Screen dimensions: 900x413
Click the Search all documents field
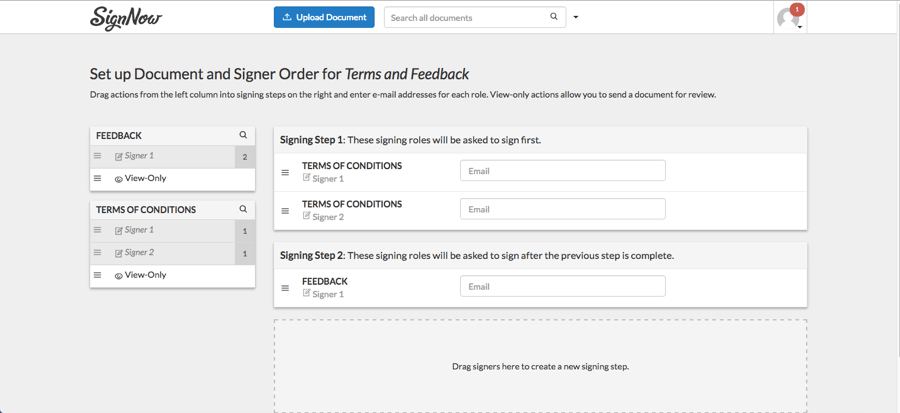(465, 17)
